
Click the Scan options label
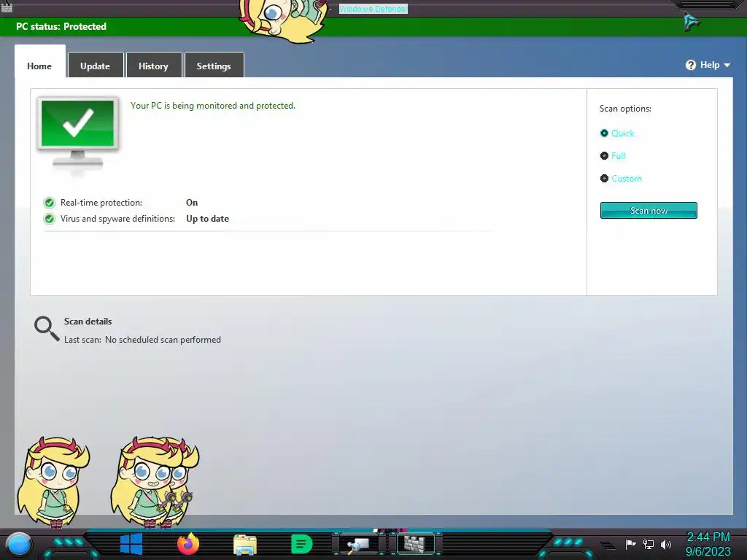(625, 109)
